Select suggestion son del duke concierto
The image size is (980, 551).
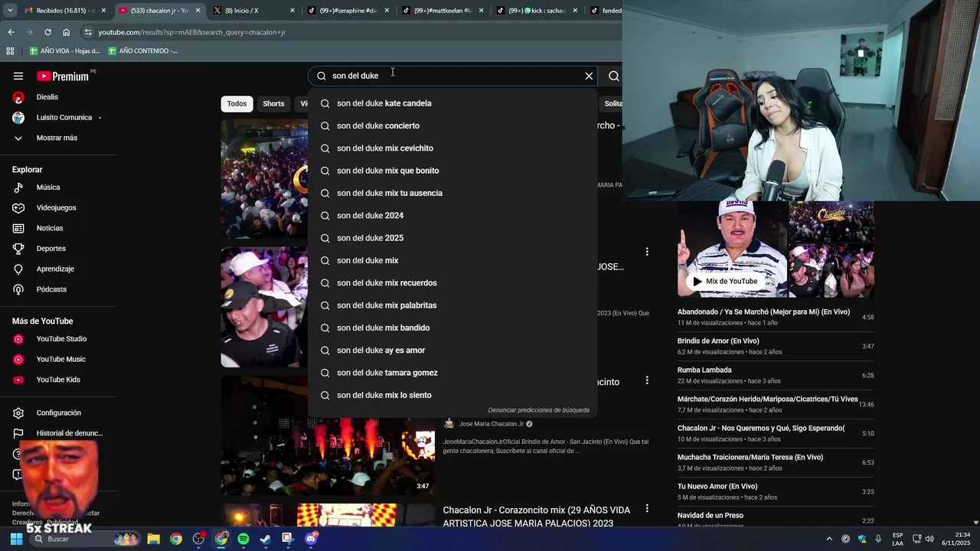tap(452, 126)
